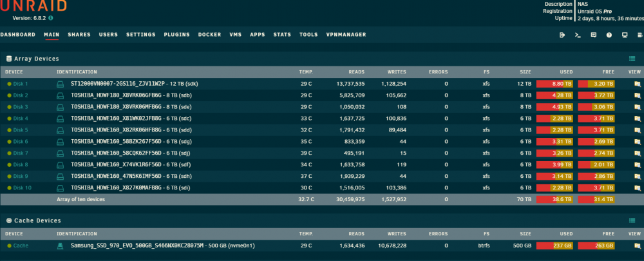Image resolution: width=644 pixels, height=261 pixels.
Task: Click TOSHIBA_HDWE160_58CQK62FF56D identification text
Action: click(115, 153)
